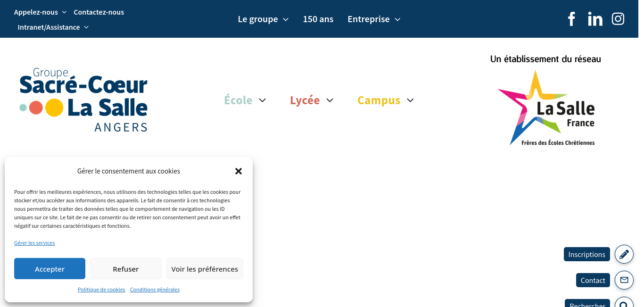
Task: Expand the École submenu chevron
Action: (263, 100)
